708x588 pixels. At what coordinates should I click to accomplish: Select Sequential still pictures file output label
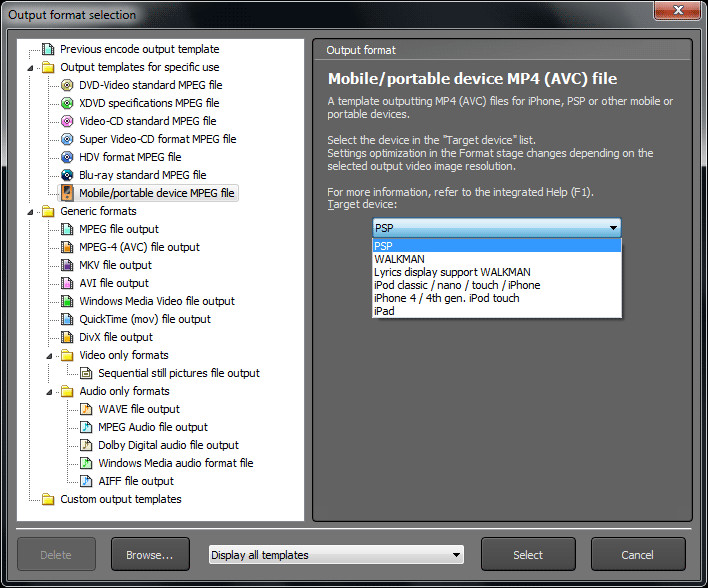point(179,373)
